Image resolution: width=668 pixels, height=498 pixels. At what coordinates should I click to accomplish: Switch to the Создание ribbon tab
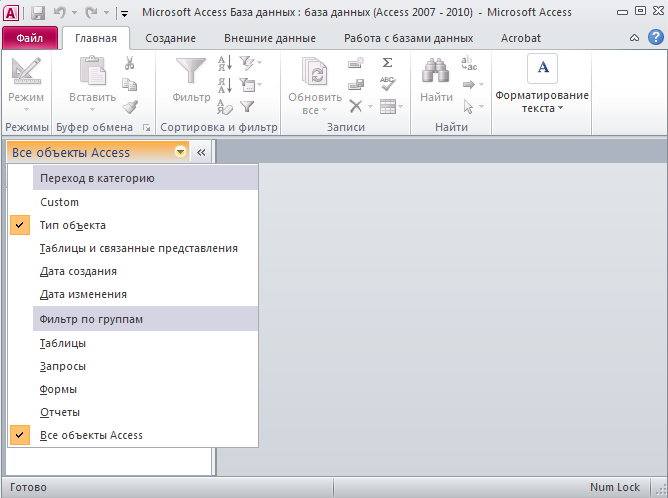pos(170,38)
